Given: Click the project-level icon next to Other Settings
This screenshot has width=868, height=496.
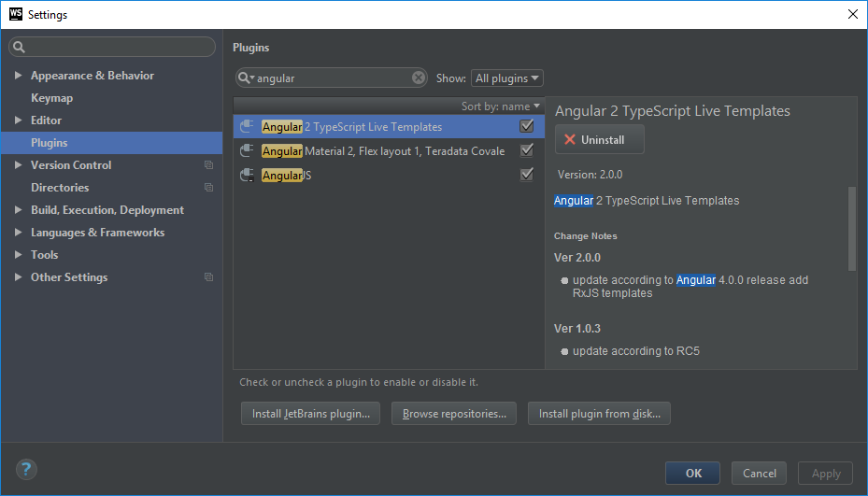Looking at the screenshot, I should pos(208,277).
